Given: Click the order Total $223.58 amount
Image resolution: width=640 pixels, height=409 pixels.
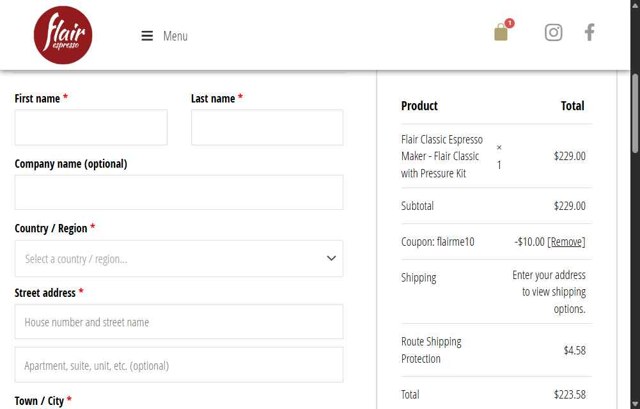Looking at the screenshot, I should [x=569, y=394].
